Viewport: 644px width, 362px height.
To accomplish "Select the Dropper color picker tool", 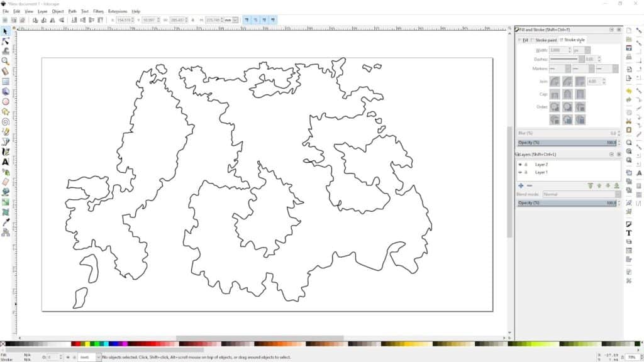I will (x=5, y=222).
